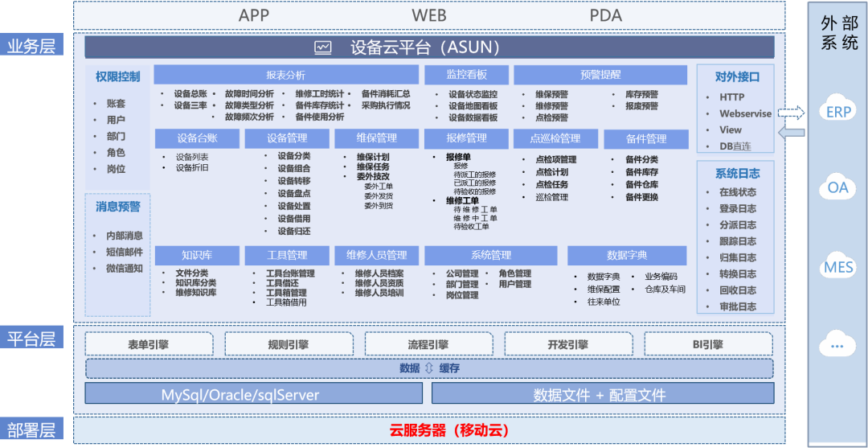Click the 知识库 module header
Viewport: 868px width, 448px height.
pyautogui.click(x=197, y=256)
